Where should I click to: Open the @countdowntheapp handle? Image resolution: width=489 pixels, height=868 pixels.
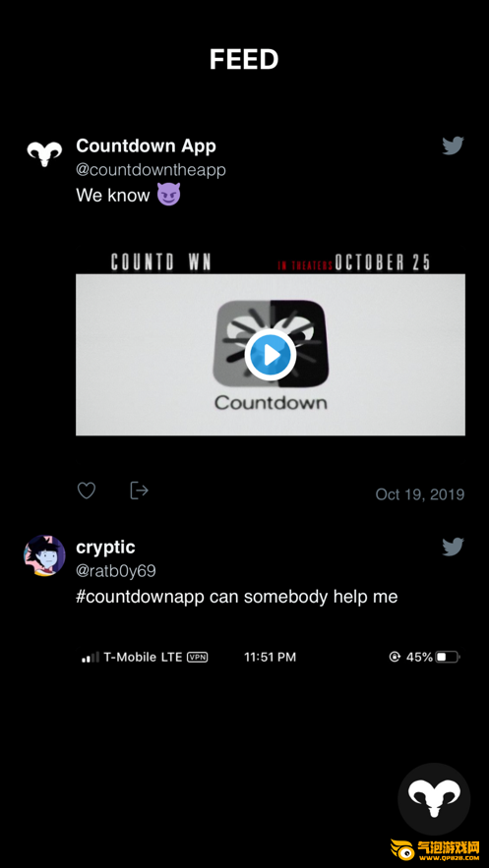(x=151, y=170)
